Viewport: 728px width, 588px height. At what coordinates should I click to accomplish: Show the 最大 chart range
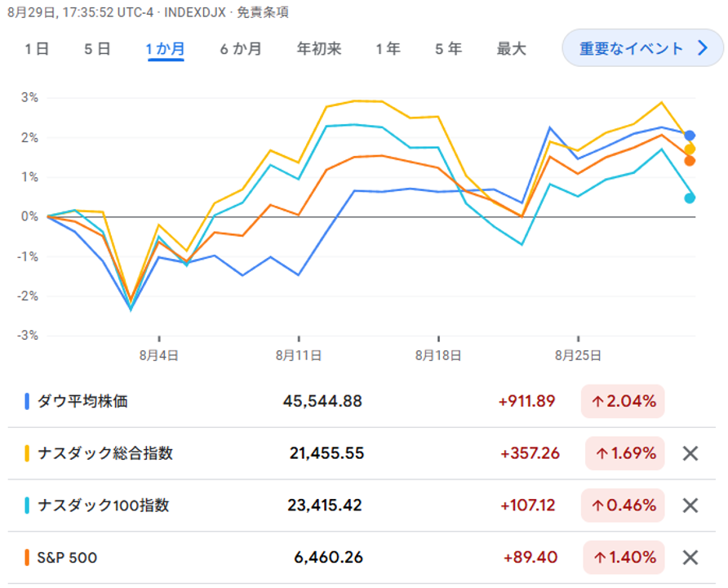coord(512,49)
